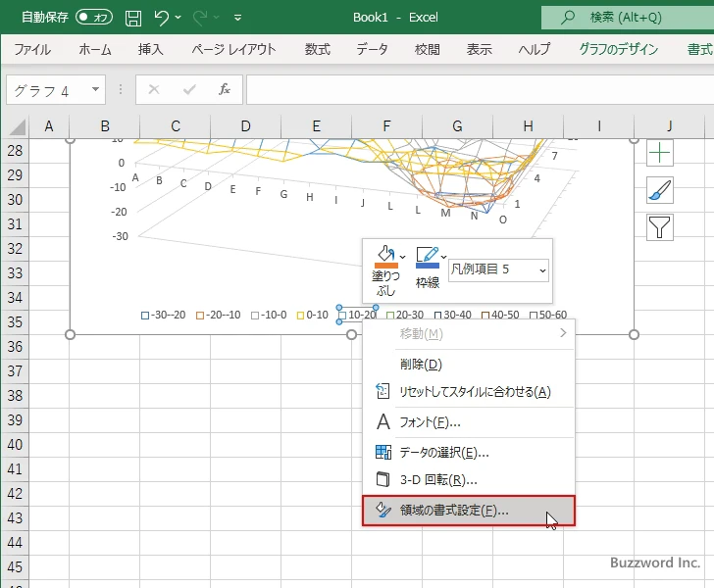Image resolution: width=714 pixels, height=588 pixels.
Task: Select legend entry 30-40
Action: [453, 315]
